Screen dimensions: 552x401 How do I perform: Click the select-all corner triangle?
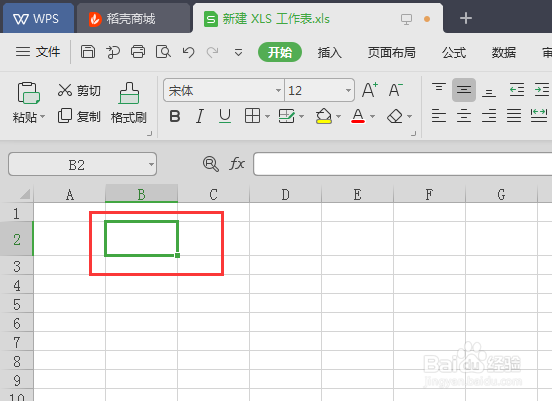tap(24, 194)
